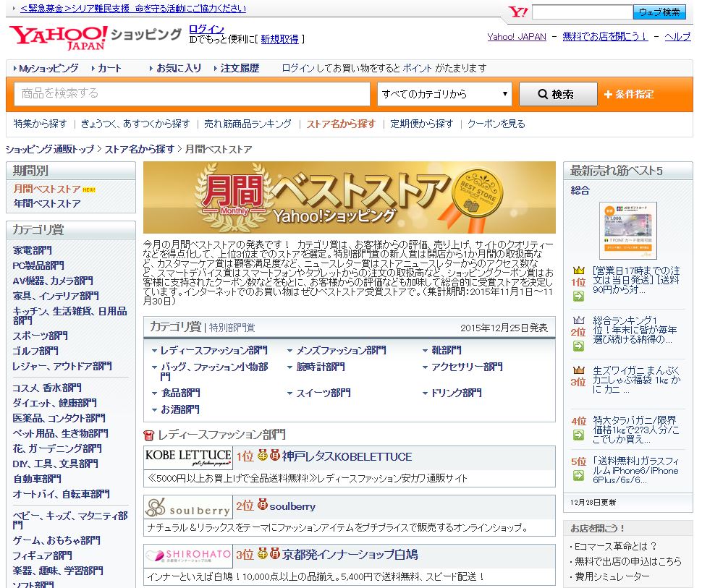
Task: Open ペット用品、生き物部門 category
Action: pos(61,434)
